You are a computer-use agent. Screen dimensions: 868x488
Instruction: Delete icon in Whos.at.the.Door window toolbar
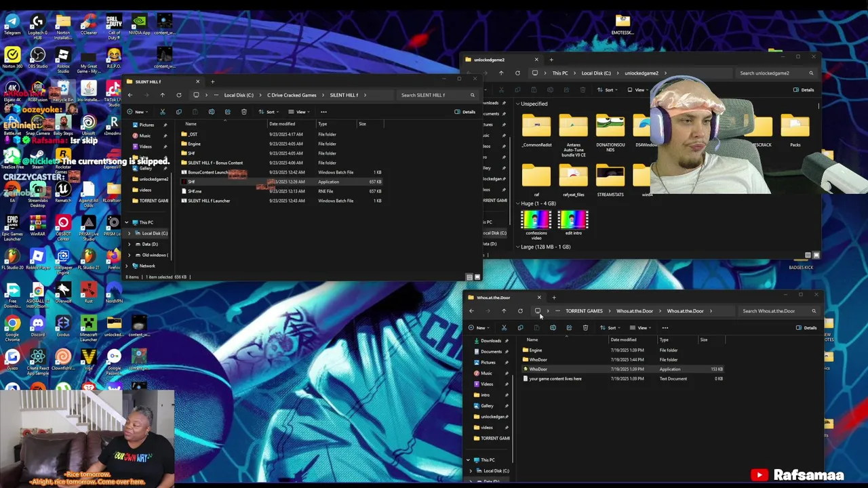coord(585,328)
